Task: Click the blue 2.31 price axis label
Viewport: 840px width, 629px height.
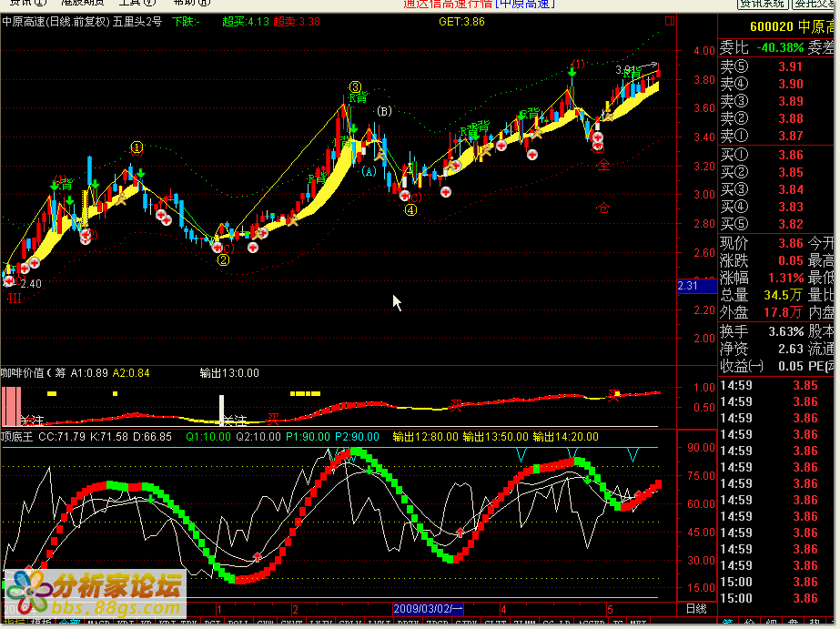Action: pos(696,286)
